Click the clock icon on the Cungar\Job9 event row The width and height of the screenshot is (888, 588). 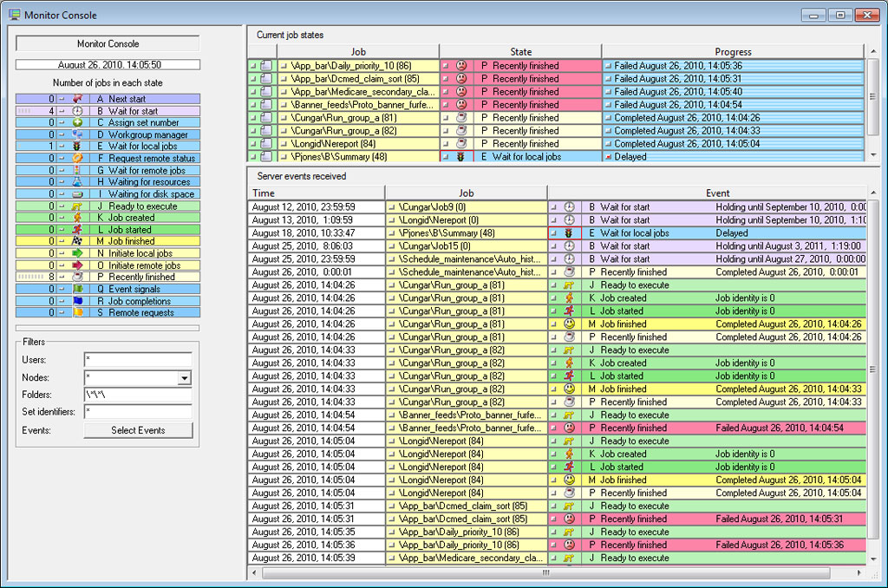[x=569, y=207]
